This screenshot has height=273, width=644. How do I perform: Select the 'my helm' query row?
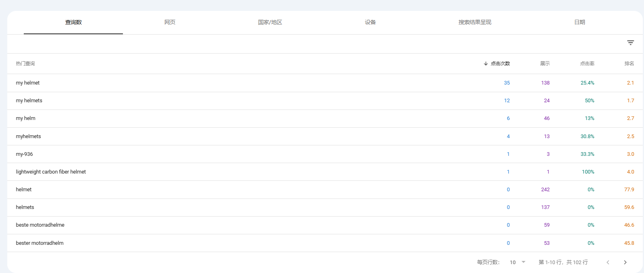(325, 118)
